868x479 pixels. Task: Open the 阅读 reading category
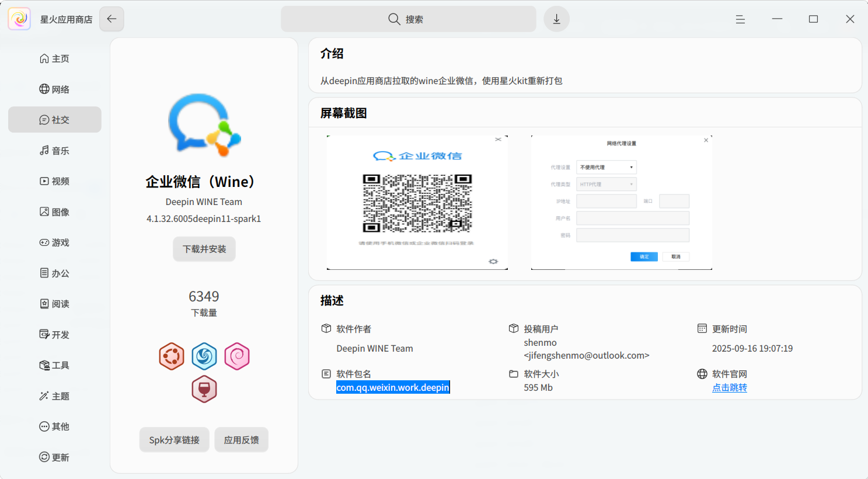point(55,304)
